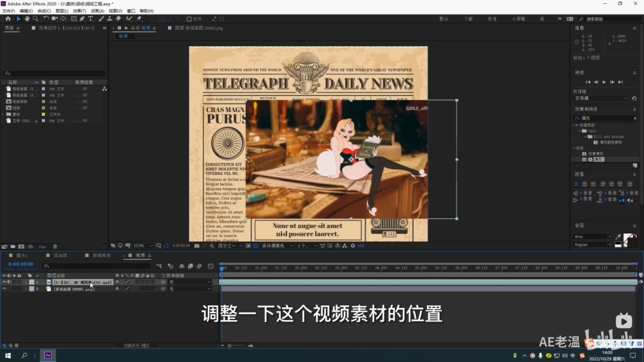Click the timeline zoom slider handle
This screenshot has height=362, width=644.
click(x=230, y=345)
